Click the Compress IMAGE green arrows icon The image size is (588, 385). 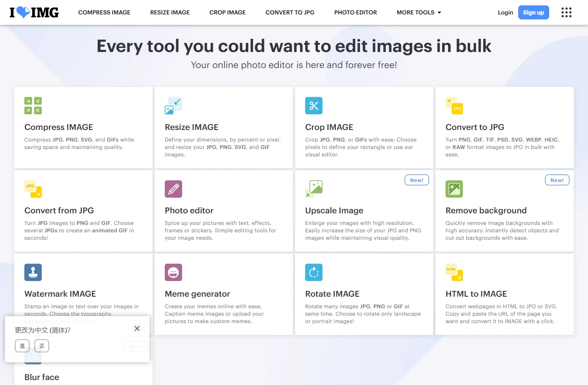(x=33, y=106)
